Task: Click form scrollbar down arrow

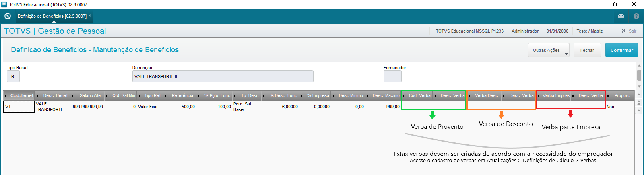Action: coord(639,86)
